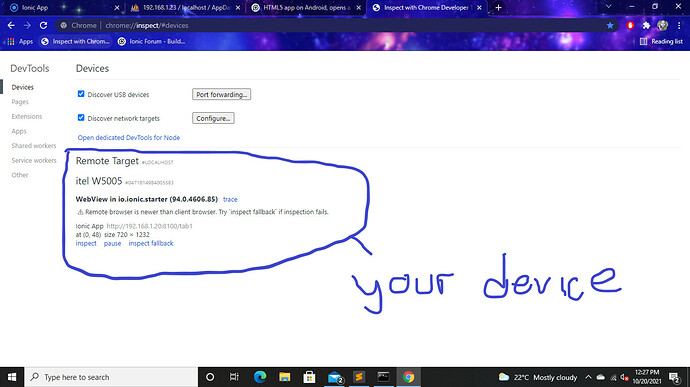Open Cortana circle on the taskbar
The width and height of the screenshot is (690, 387).
[x=210, y=377]
